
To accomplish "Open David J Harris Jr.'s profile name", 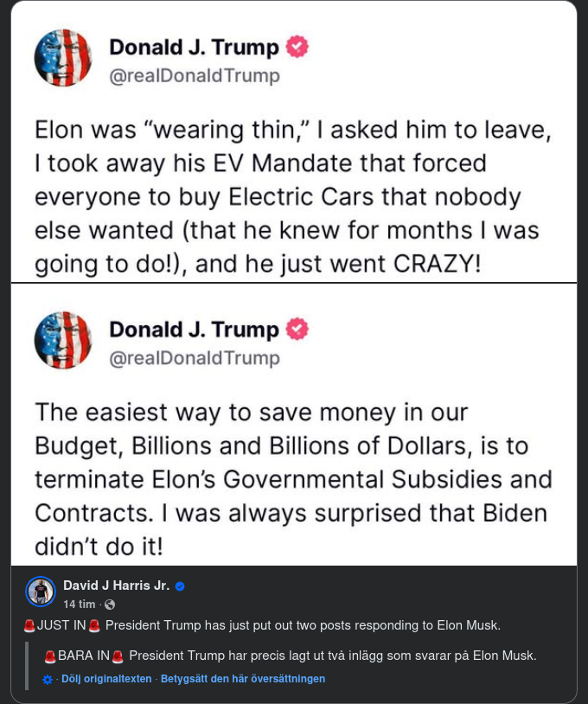I will click(x=117, y=585).
